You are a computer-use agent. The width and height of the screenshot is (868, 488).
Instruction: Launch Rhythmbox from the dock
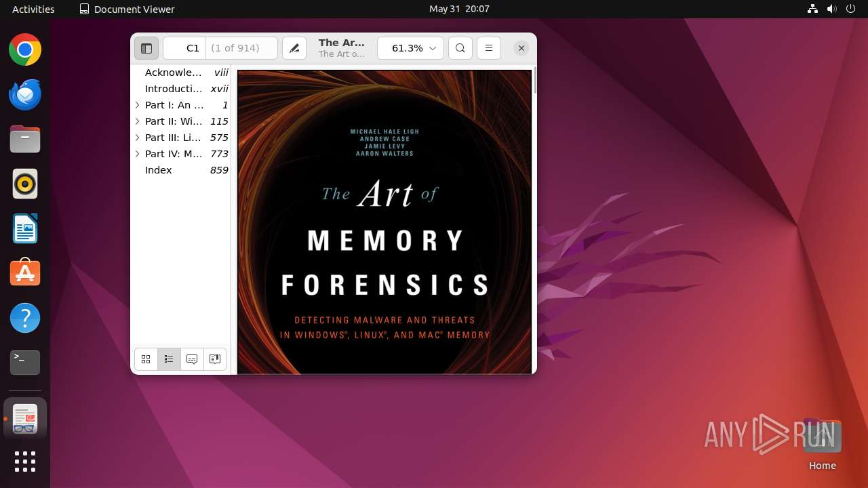(25, 184)
